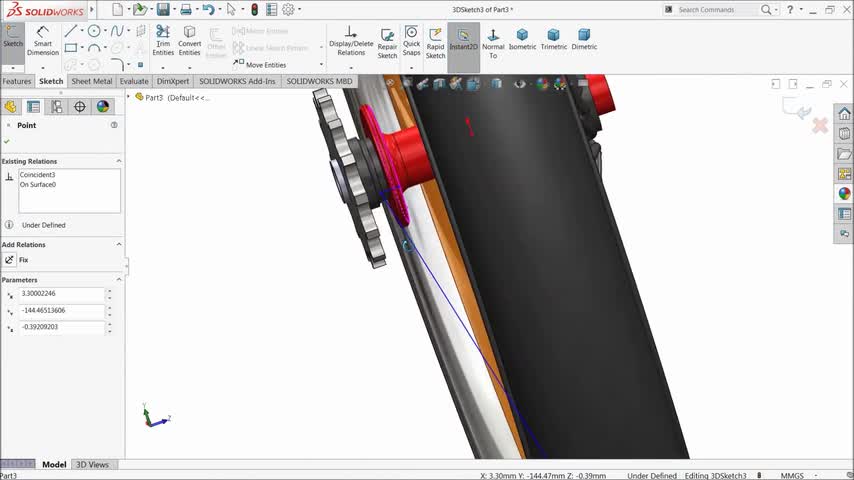This screenshot has height=480, width=854.
Task: Click the Trim Entities tool
Action: (x=163, y=40)
